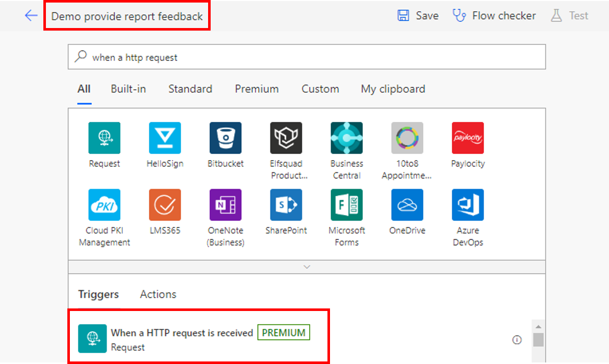Choose the Azure DevOps connector
This screenshot has height=364, width=609.
pyautogui.click(x=468, y=205)
